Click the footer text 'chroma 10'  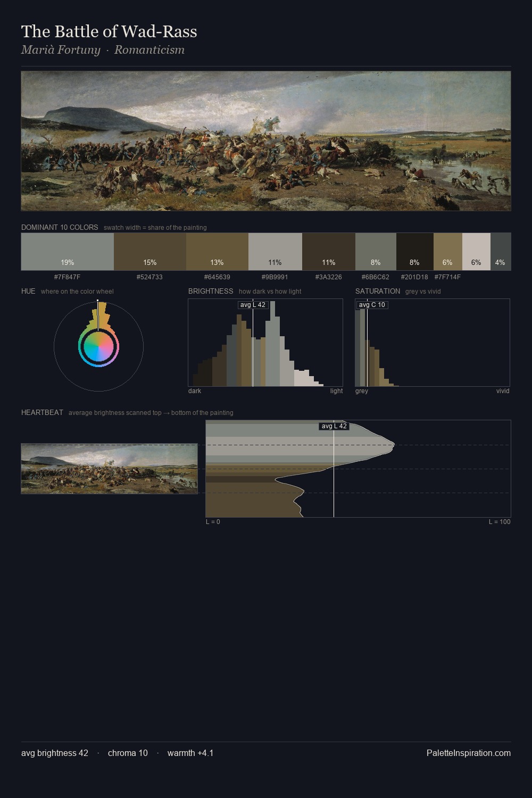coord(128,753)
